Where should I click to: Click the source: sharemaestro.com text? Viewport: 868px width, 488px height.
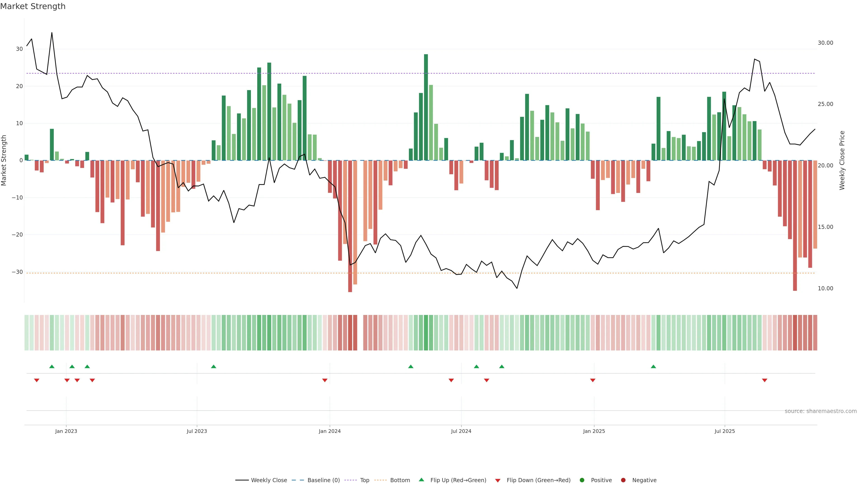click(x=821, y=411)
